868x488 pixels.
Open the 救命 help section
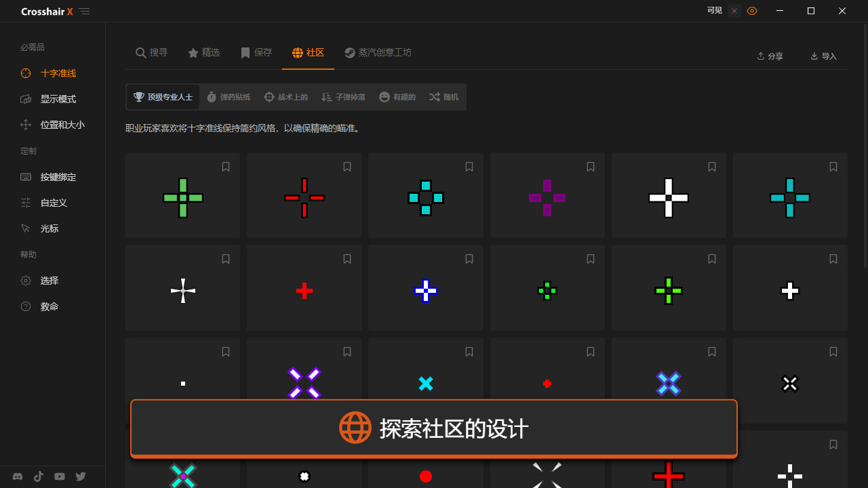pyautogui.click(x=50, y=306)
